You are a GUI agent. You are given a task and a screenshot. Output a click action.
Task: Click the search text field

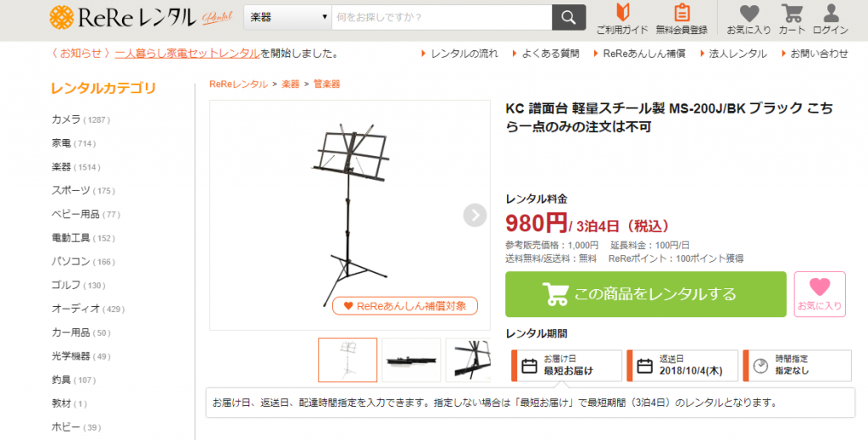[442, 18]
